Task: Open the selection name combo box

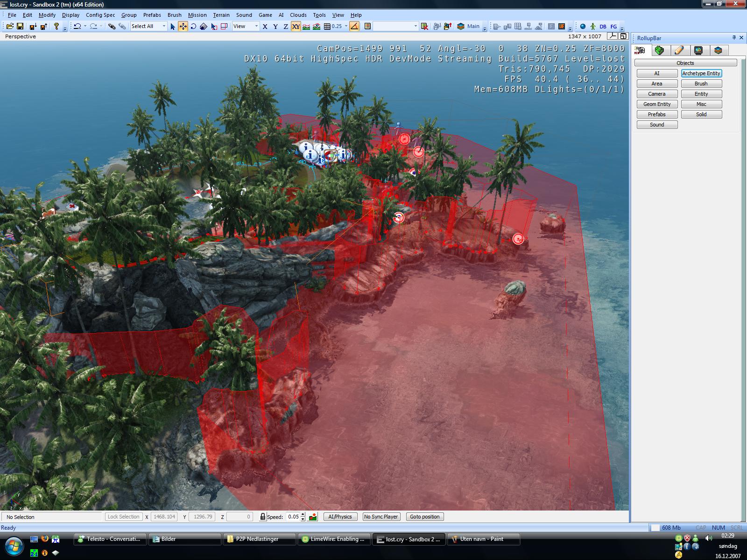Action: (395, 26)
